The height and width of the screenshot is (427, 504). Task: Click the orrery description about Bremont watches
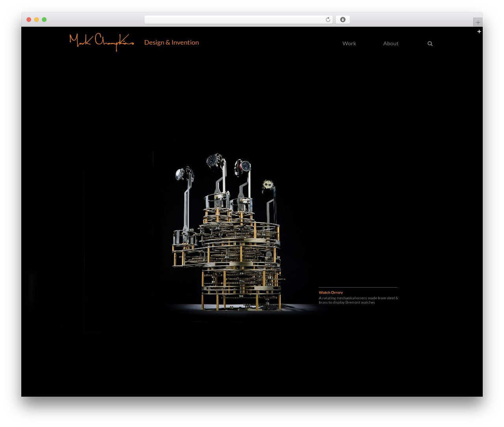point(358,300)
